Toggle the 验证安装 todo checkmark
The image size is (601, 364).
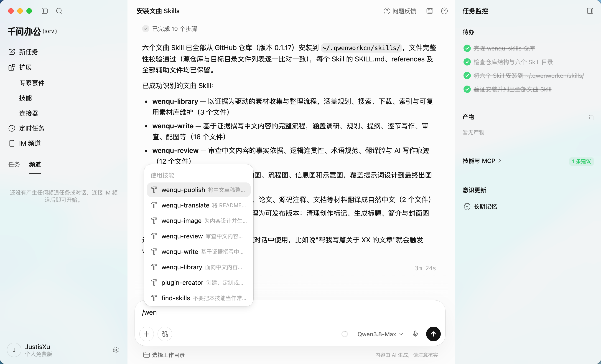pyautogui.click(x=467, y=89)
